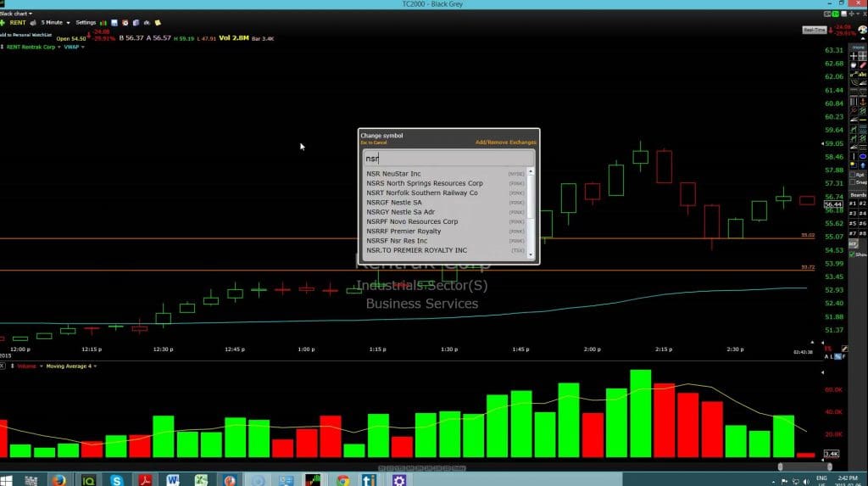Open Word from the taskbar
Screen dimensions: 868x486
173,480
